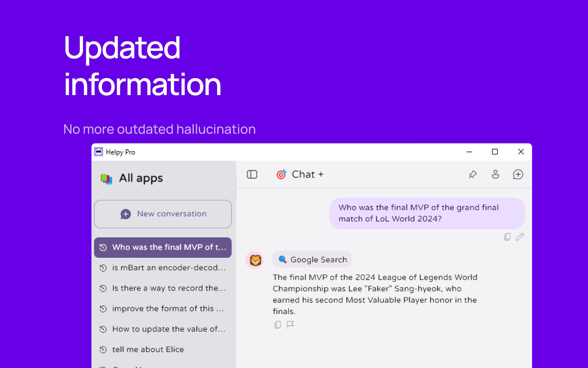Click history icon beside 'tell me about Elice'
This screenshot has width=588, height=368.
tap(103, 350)
